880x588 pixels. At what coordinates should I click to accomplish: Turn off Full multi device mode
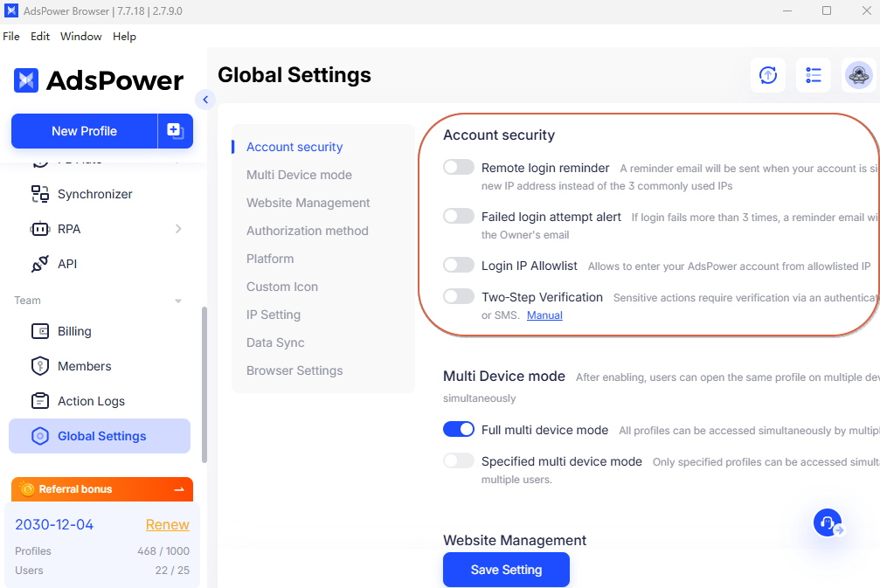tap(459, 430)
